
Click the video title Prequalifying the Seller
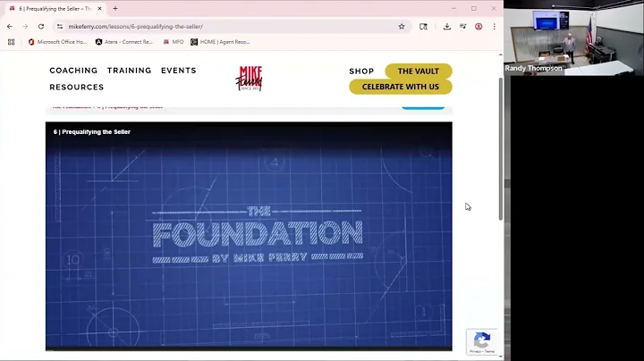click(x=92, y=131)
